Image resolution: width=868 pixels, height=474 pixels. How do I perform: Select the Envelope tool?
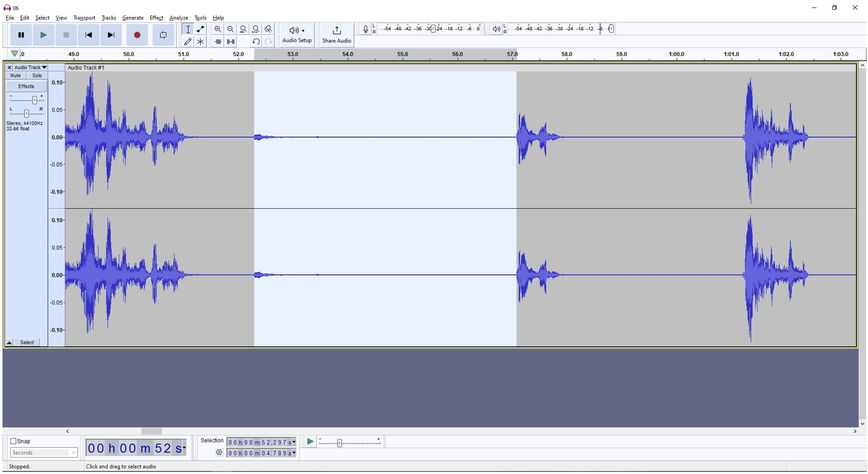point(201,29)
